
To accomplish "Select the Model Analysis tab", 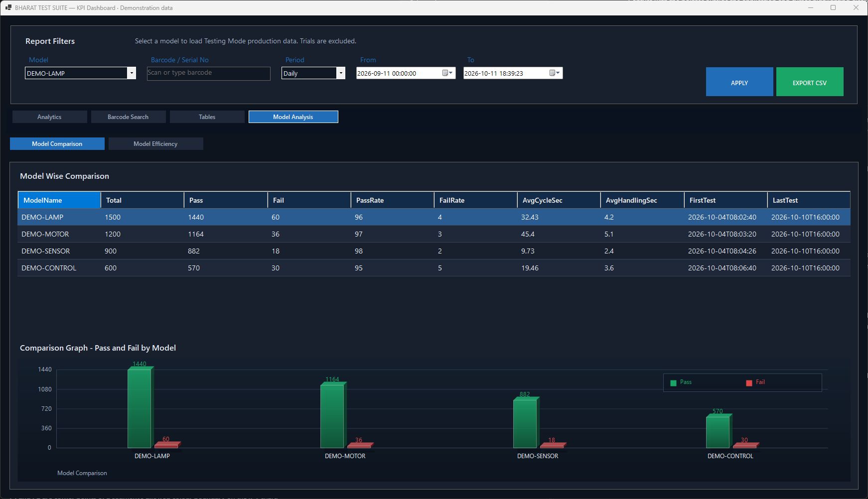I will click(x=293, y=117).
